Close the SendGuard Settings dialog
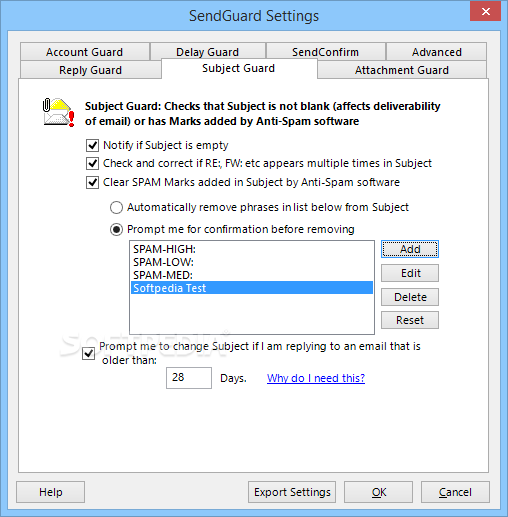Image resolution: width=508 pixels, height=517 pixels. click(x=485, y=11)
